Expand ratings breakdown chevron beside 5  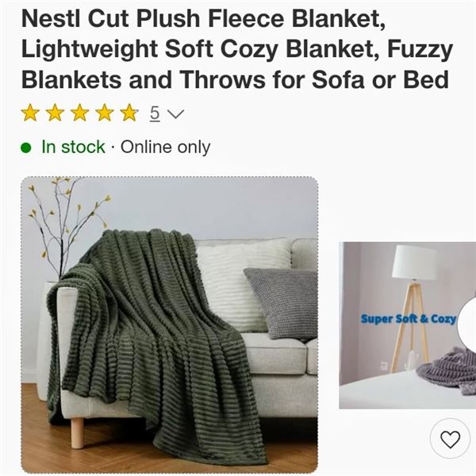tap(175, 113)
